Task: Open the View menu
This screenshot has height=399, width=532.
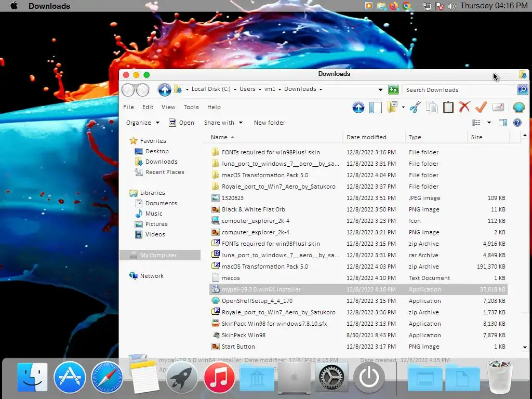Action: [x=168, y=107]
